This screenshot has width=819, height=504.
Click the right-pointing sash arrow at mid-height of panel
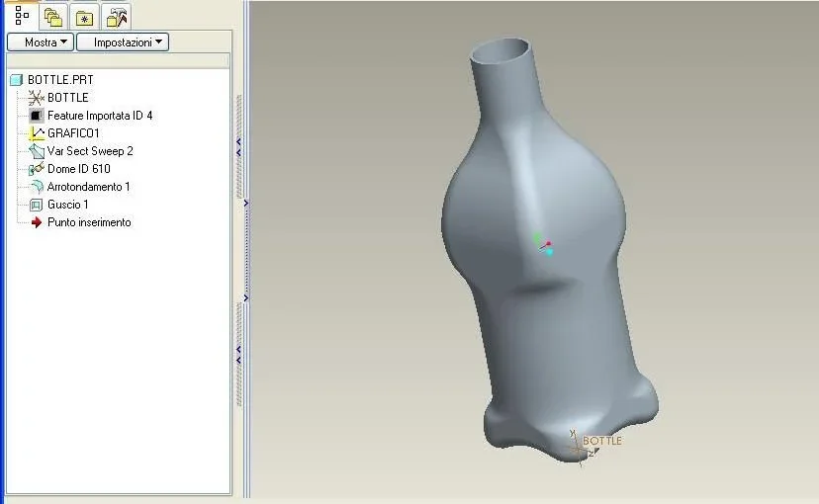(246, 297)
